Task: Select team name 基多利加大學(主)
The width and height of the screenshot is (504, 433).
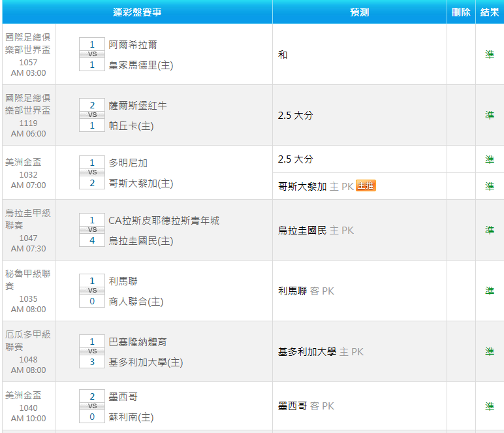Action: [x=146, y=362]
